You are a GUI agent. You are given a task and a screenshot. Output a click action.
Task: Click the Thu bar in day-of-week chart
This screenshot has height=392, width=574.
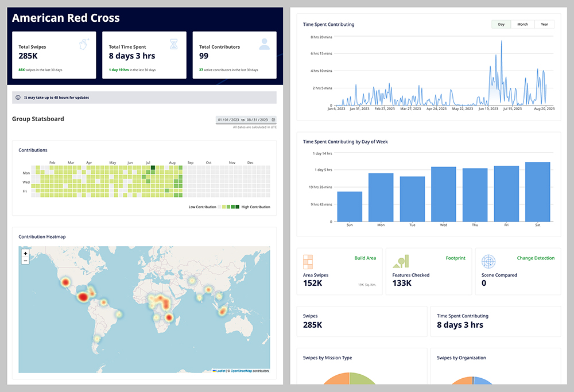[475, 195]
